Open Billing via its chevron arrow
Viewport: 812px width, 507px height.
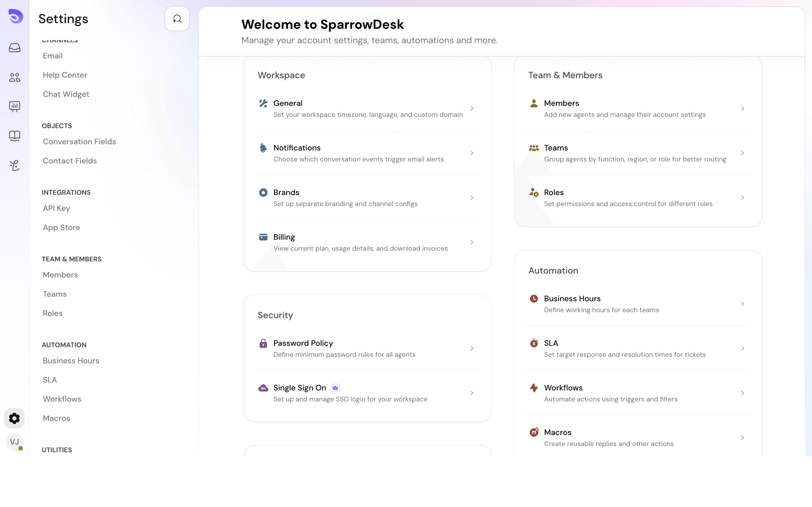472,243
